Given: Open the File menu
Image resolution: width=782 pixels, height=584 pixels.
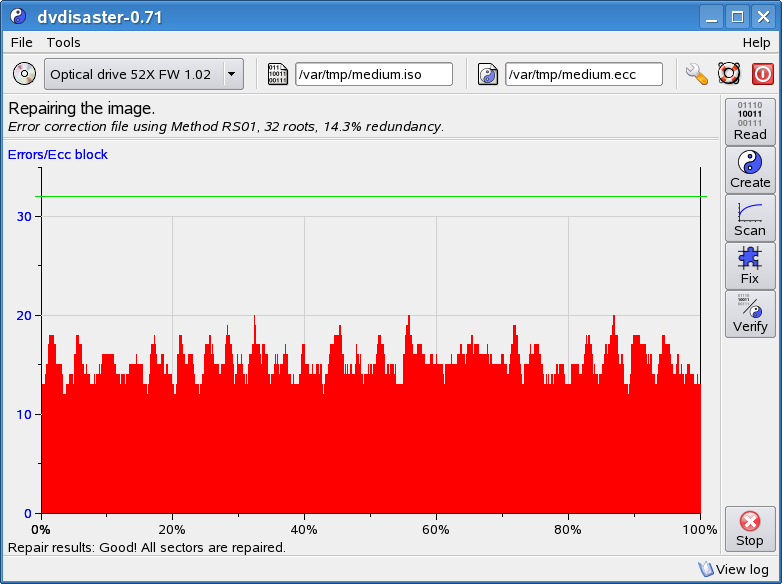Looking at the screenshot, I should point(21,42).
